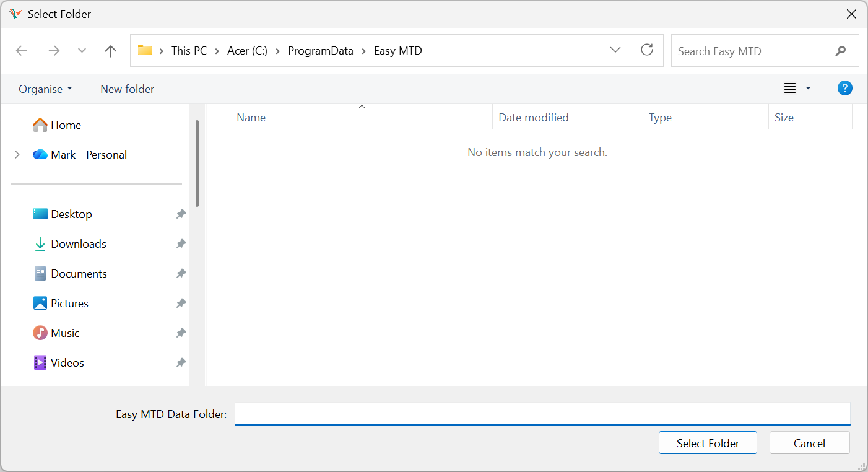868x472 pixels.
Task: Open the Pictures folder from the sidebar
Action: click(x=68, y=303)
